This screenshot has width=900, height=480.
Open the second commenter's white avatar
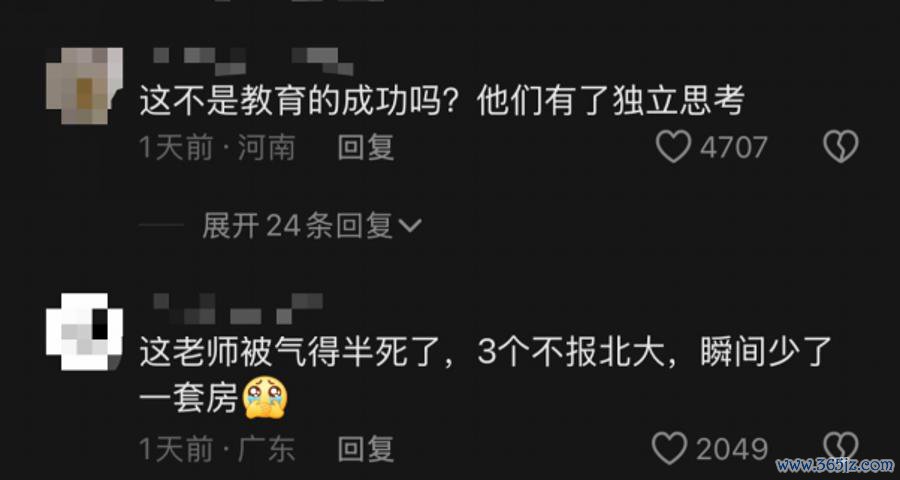tap(85, 332)
